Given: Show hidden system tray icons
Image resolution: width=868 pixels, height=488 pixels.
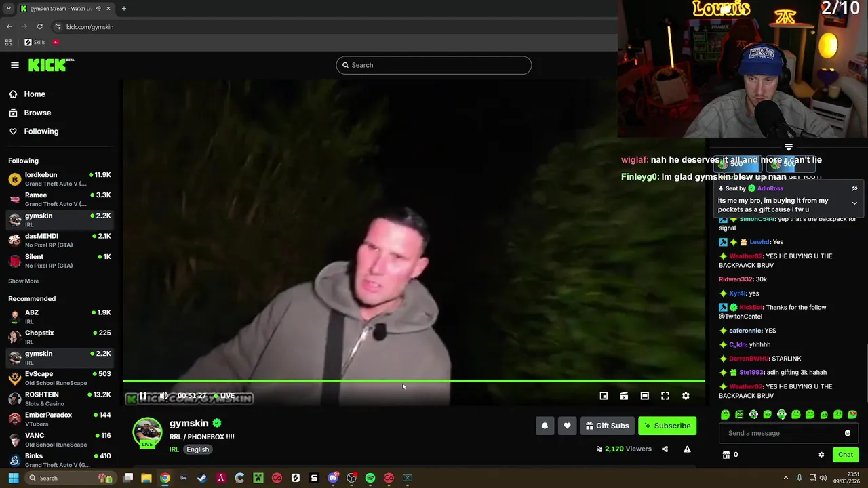Looking at the screenshot, I should (x=786, y=478).
